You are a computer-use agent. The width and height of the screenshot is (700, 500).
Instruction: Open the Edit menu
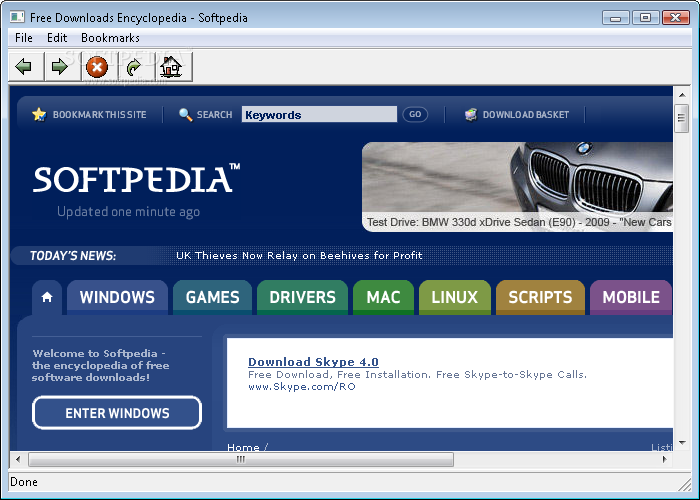(x=57, y=38)
